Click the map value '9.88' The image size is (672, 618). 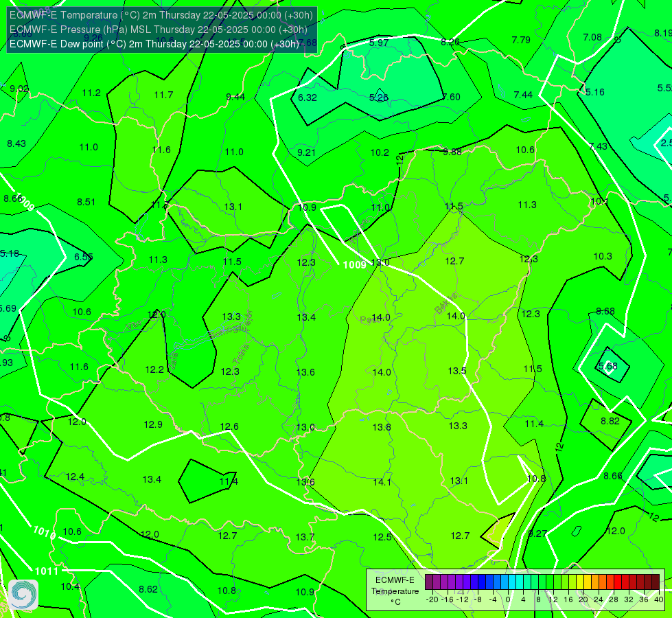point(452,152)
